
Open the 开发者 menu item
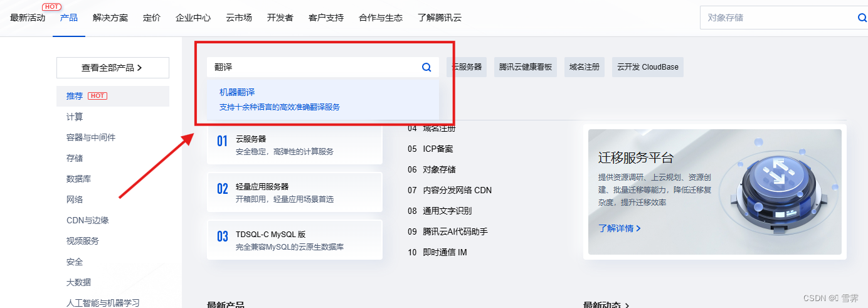tap(280, 18)
